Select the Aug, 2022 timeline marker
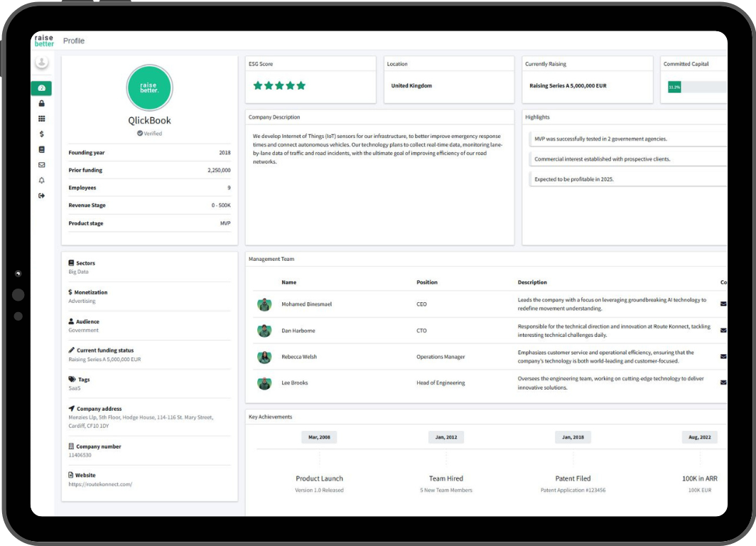This screenshot has width=756, height=546. (x=700, y=437)
